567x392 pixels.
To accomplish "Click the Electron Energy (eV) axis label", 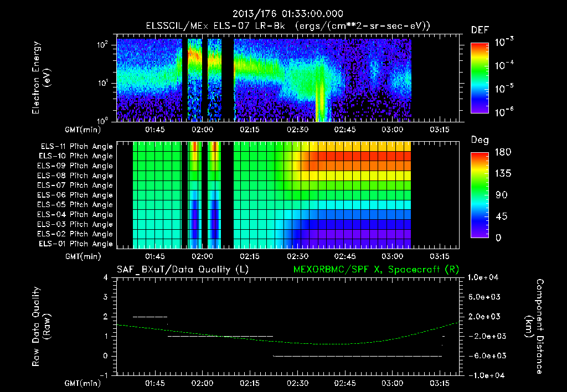I will [x=41, y=78].
